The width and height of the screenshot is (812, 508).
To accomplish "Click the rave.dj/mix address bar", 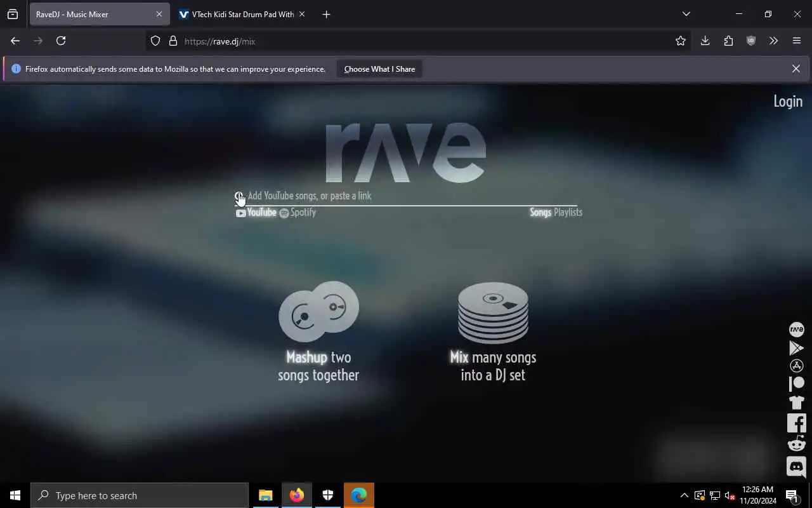I will [x=419, y=41].
